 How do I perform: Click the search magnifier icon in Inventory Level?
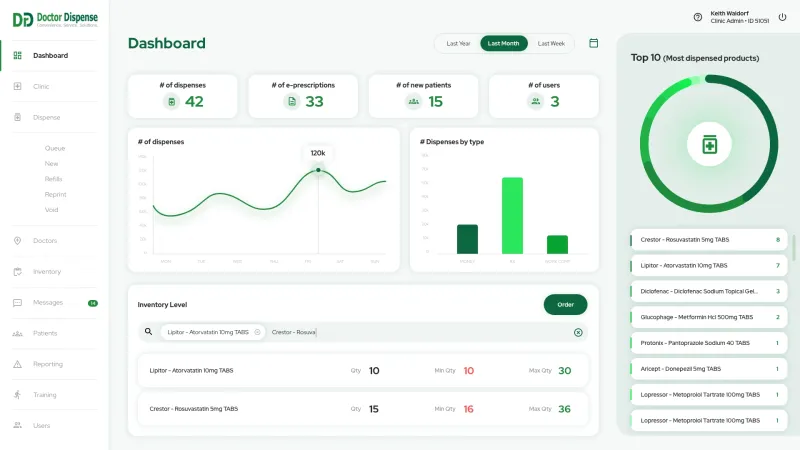point(148,331)
